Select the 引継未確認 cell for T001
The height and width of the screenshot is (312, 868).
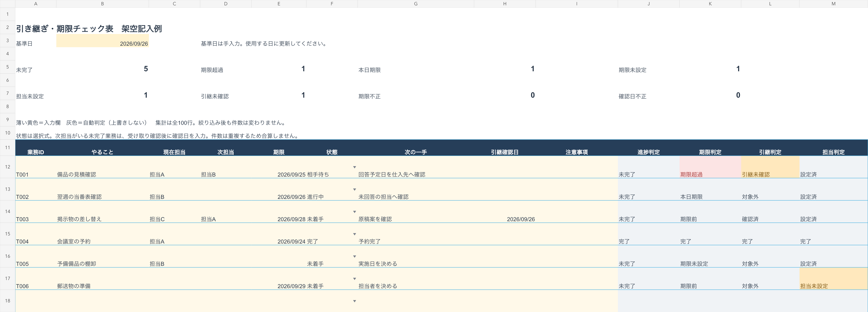click(770, 167)
